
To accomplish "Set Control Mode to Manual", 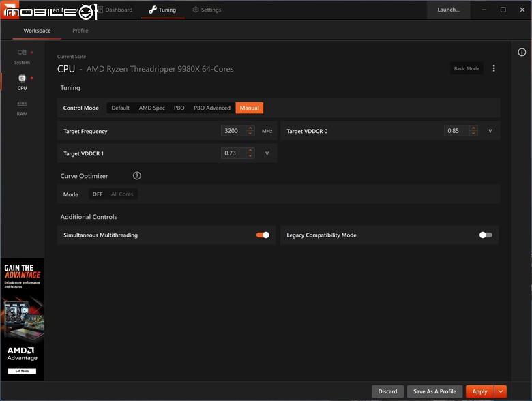I will click(250, 108).
